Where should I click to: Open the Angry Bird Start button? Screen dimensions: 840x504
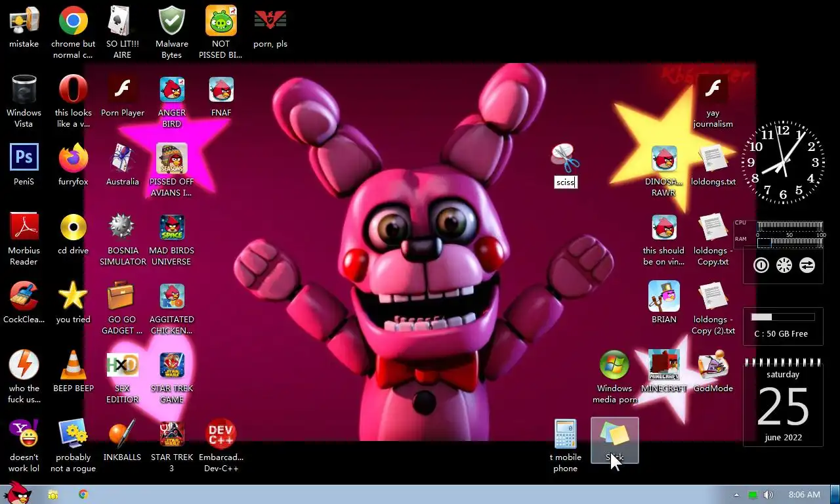click(x=16, y=493)
